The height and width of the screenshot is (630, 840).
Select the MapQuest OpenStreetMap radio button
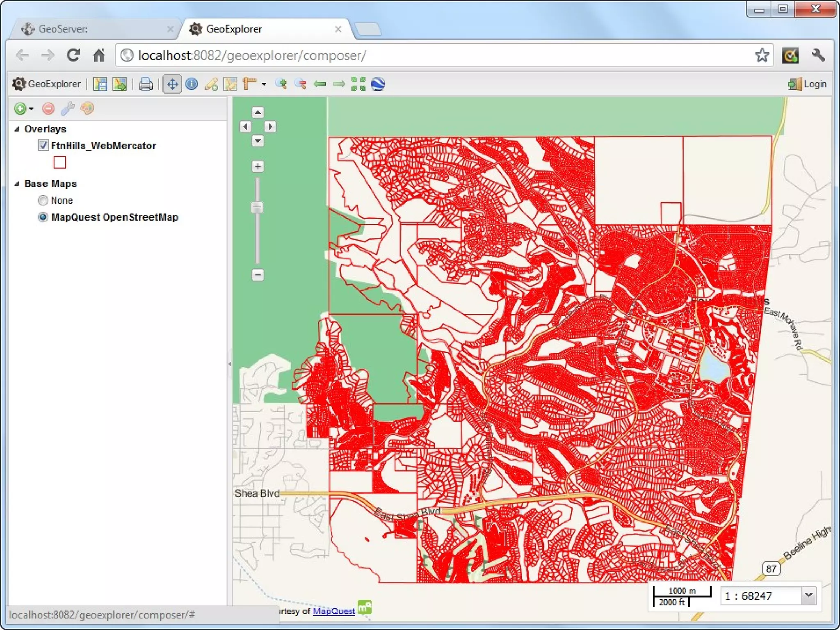[43, 217]
